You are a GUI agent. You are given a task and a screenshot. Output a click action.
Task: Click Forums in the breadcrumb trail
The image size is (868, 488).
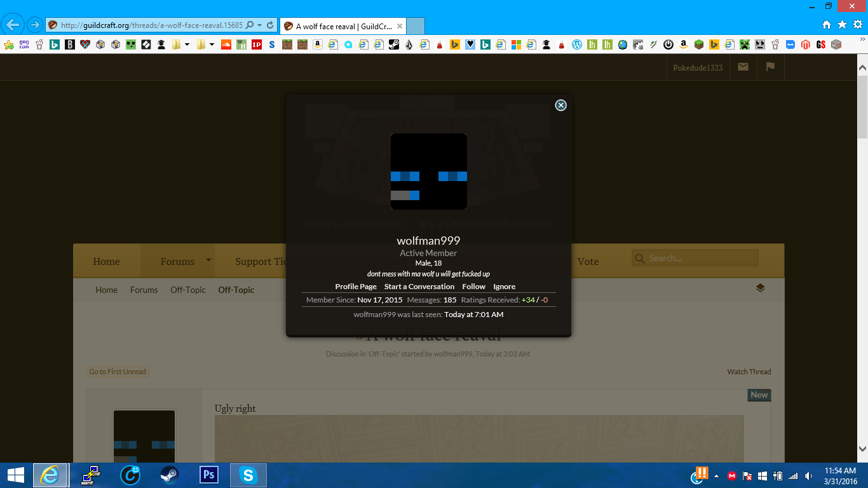(144, 290)
